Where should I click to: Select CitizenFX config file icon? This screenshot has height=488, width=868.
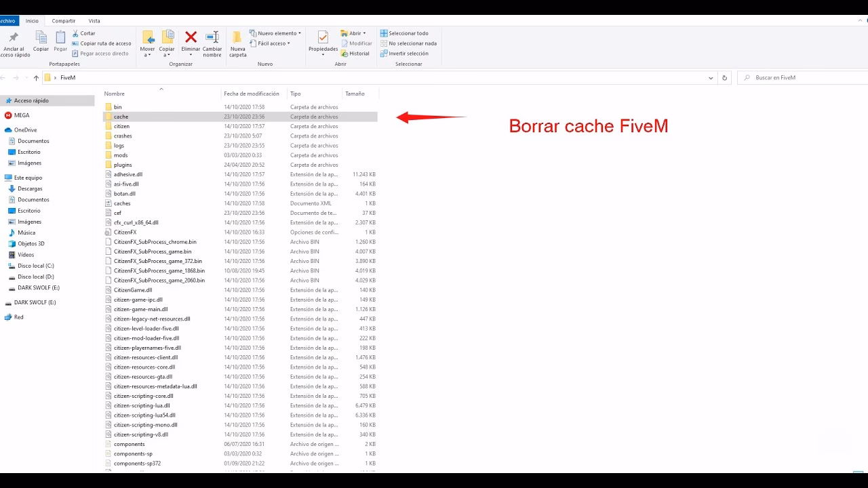[x=108, y=232]
